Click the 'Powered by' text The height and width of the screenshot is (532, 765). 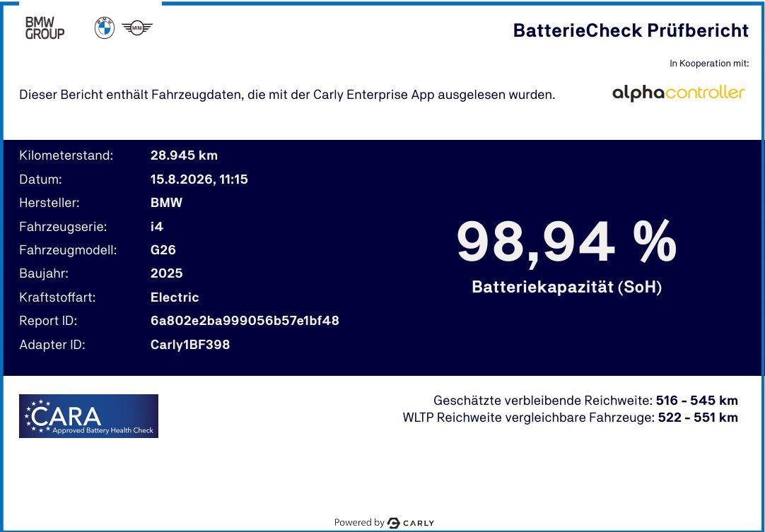pos(358,523)
